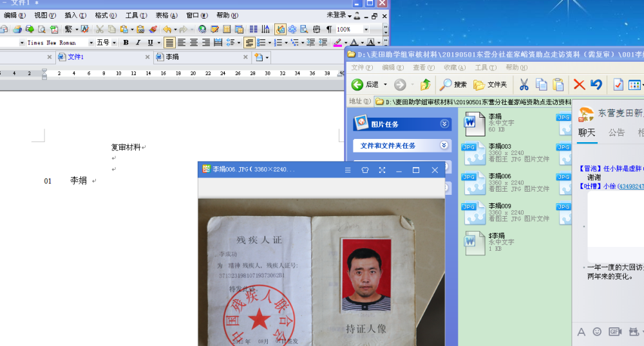The width and height of the screenshot is (644, 346).
Task: Open the 表格 menu in word processor
Action: click(166, 15)
